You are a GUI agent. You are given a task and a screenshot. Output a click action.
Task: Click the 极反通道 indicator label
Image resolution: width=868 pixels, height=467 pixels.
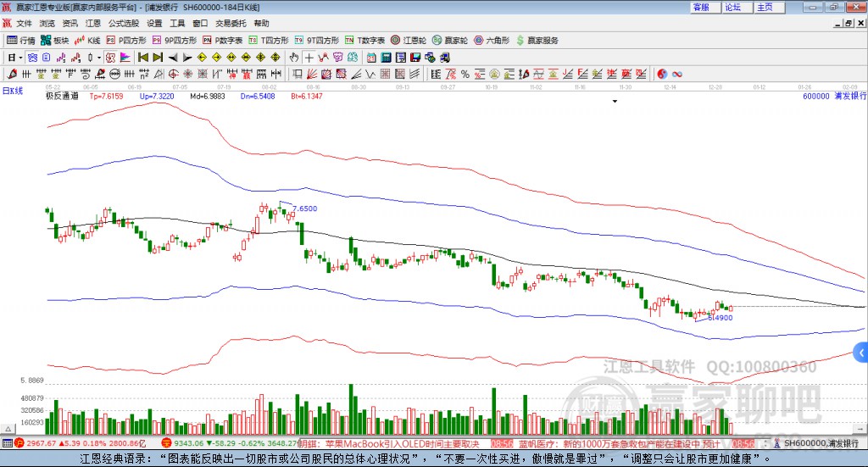click(x=62, y=96)
